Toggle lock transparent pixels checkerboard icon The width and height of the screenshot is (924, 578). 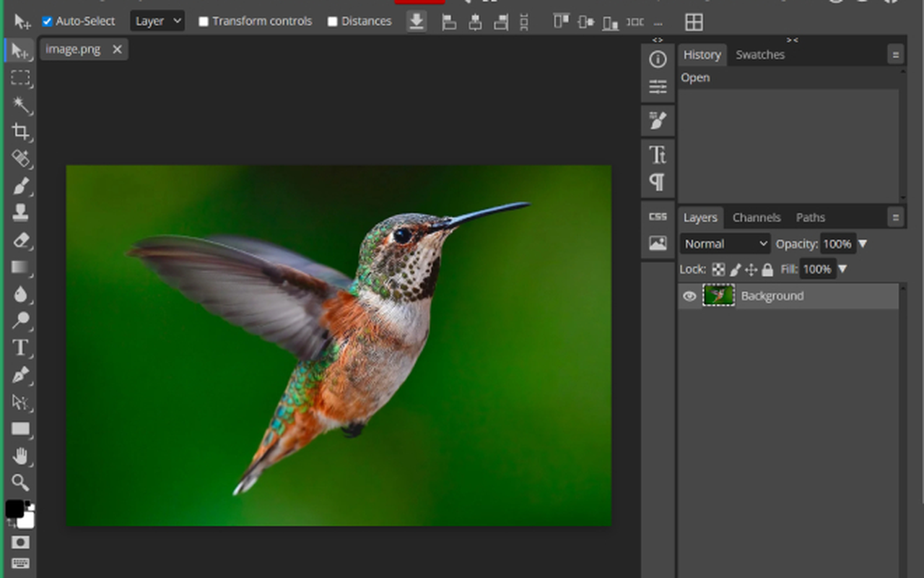(x=718, y=269)
